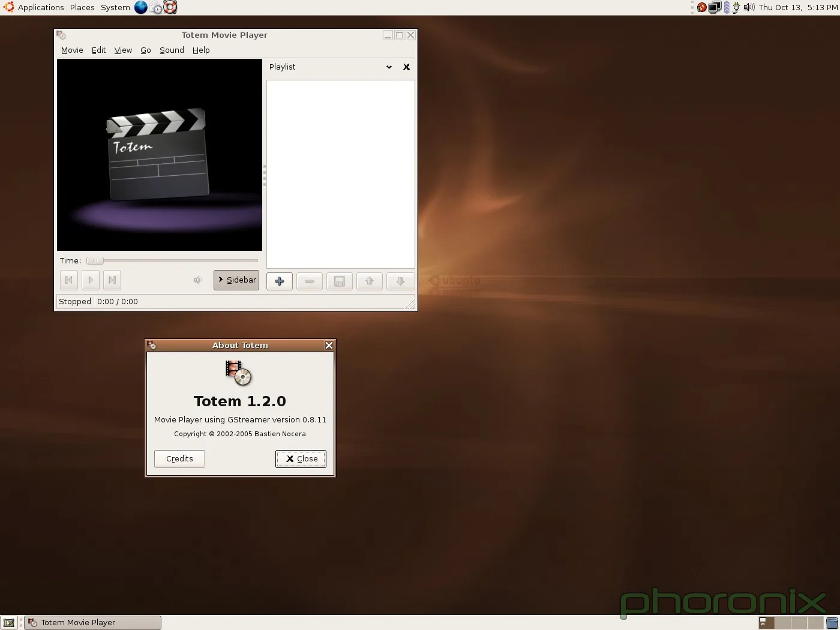
Task: Click the About Totem titlebar window icon
Action: pos(151,345)
